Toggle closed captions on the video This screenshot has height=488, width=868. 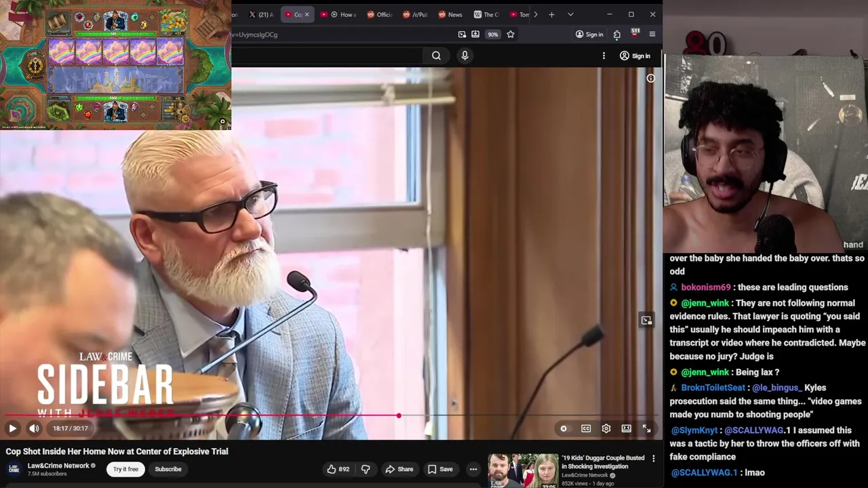click(x=586, y=428)
